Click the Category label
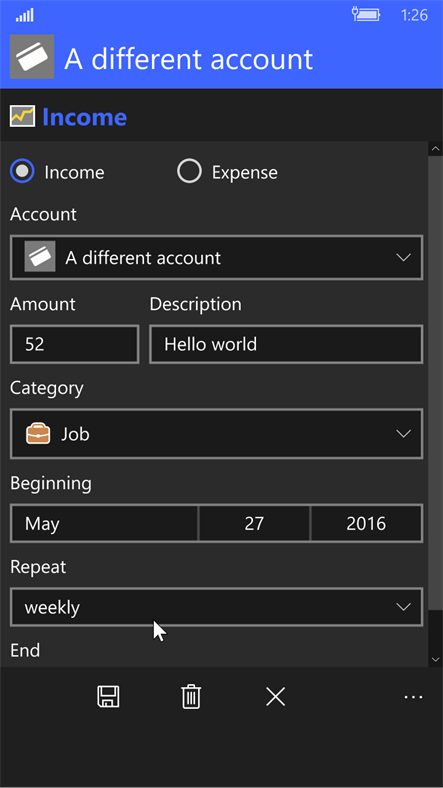The width and height of the screenshot is (443, 788). (47, 388)
